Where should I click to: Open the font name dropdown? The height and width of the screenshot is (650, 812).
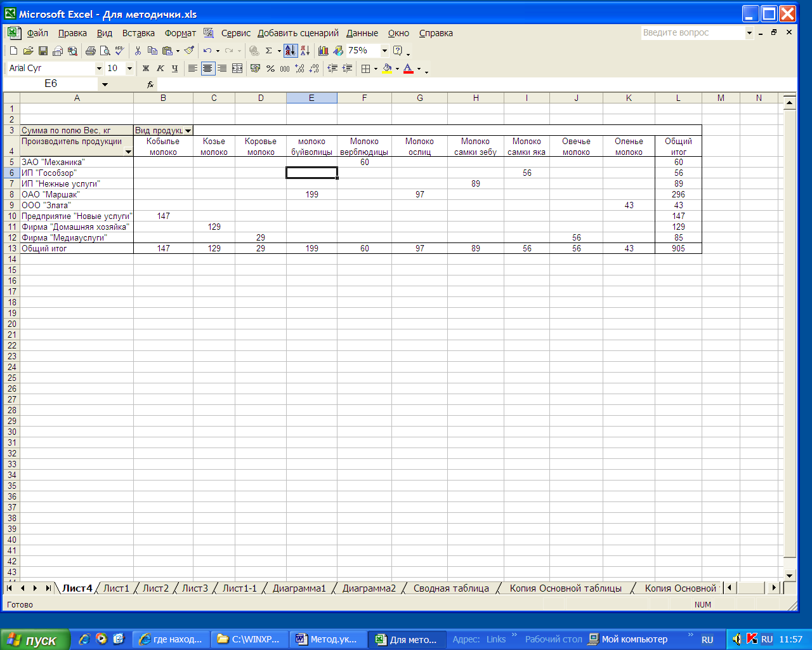[99, 69]
